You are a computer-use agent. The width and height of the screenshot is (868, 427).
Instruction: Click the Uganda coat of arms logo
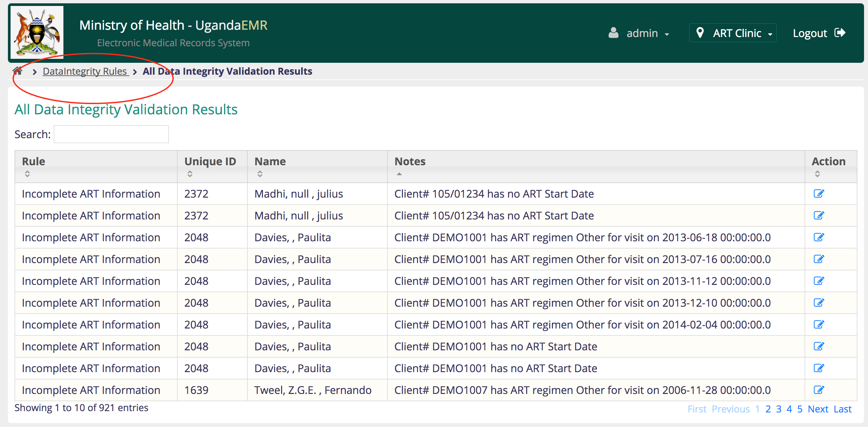click(37, 32)
